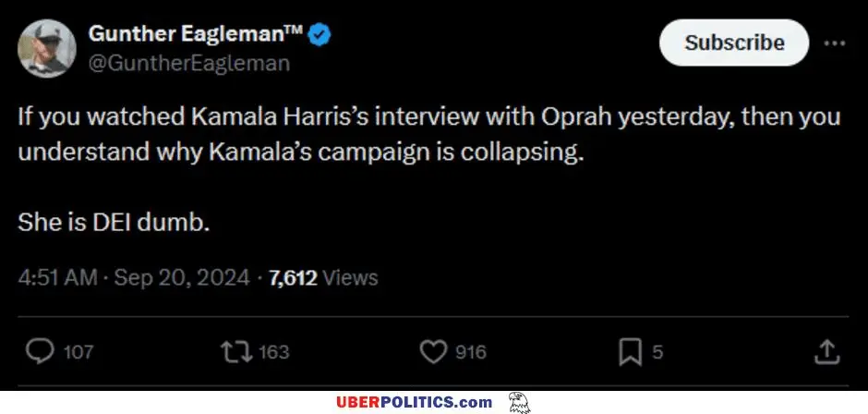The height and width of the screenshot is (414, 868).
Task: Click the 916 likes count
Action: [471, 352]
